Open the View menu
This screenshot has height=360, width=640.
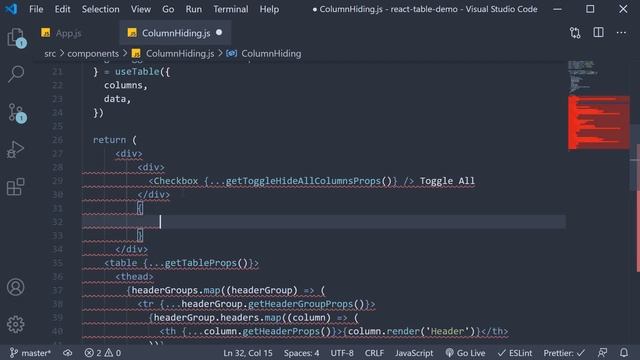pyautogui.click(x=140, y=9)
